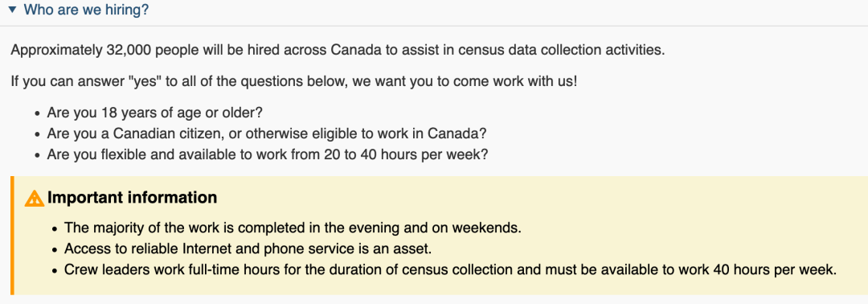The width and height of the screenshot is (868, 304).
Task: Click the "18 years of age or older" question
Action: 154,113
